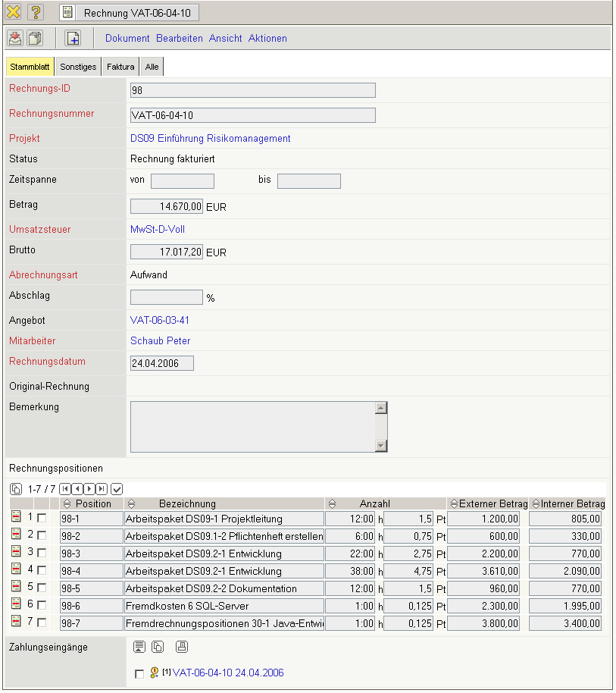Click the yellow question mark help icon
This screenshot has height=693, width=616.
(x=36, y=12)
